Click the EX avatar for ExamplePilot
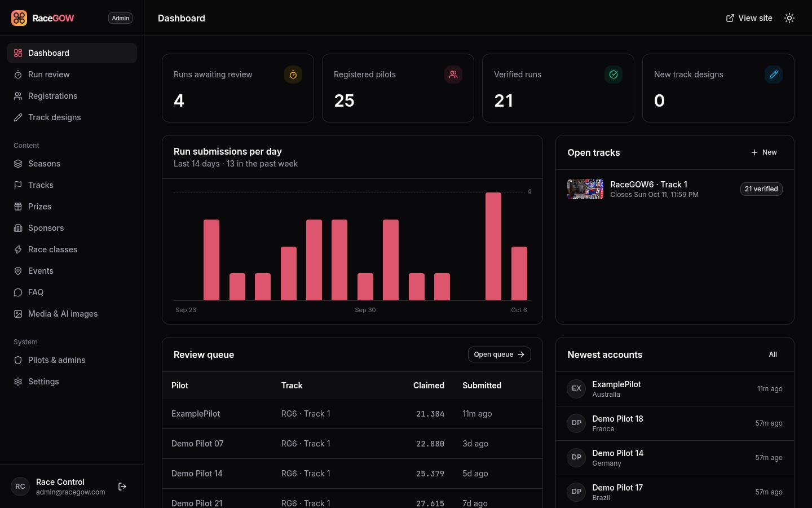This screenshot has width=812, height=508. point(576,388)
